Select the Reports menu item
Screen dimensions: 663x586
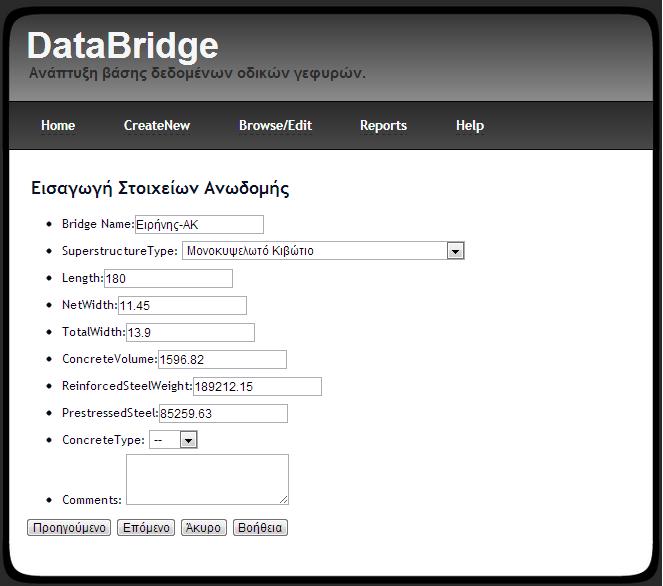383,125
